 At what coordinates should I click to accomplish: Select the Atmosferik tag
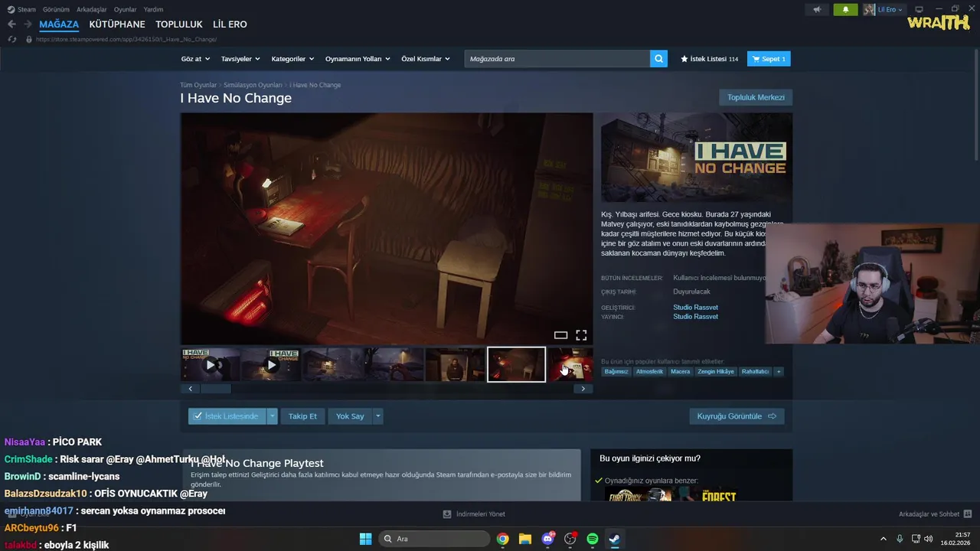pyautogui.click(x=649, y=372)
